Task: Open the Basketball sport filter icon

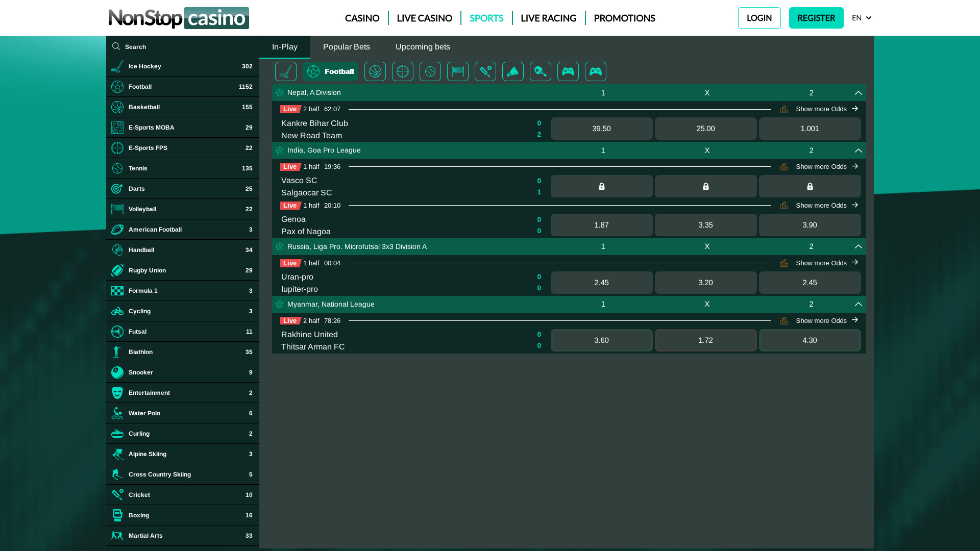Action: [x=375, y=71]
